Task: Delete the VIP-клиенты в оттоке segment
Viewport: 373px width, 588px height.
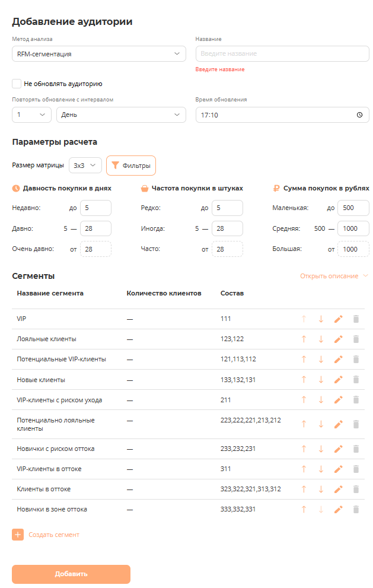Action: [x=356, y=469]
